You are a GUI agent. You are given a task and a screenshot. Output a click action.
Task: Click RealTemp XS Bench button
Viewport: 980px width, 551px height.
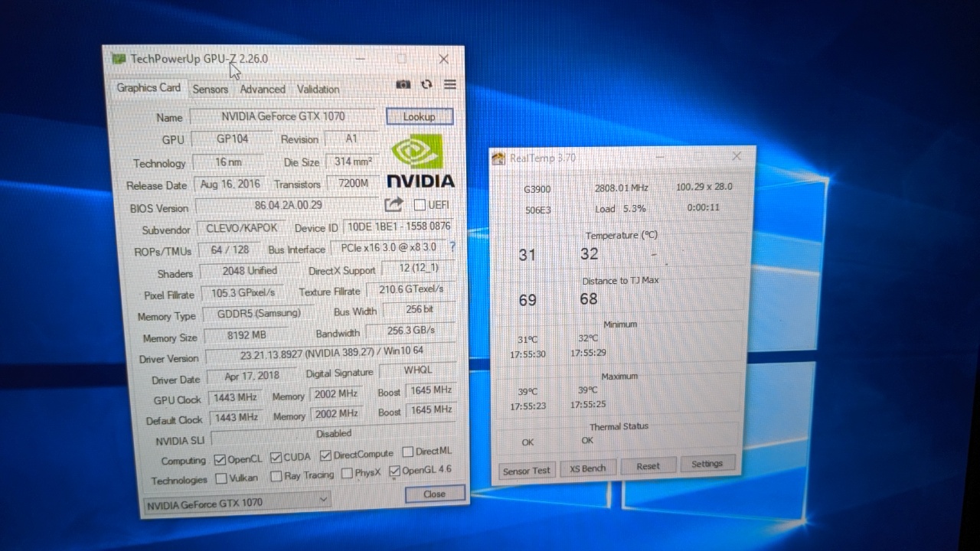tap(588, 468)
